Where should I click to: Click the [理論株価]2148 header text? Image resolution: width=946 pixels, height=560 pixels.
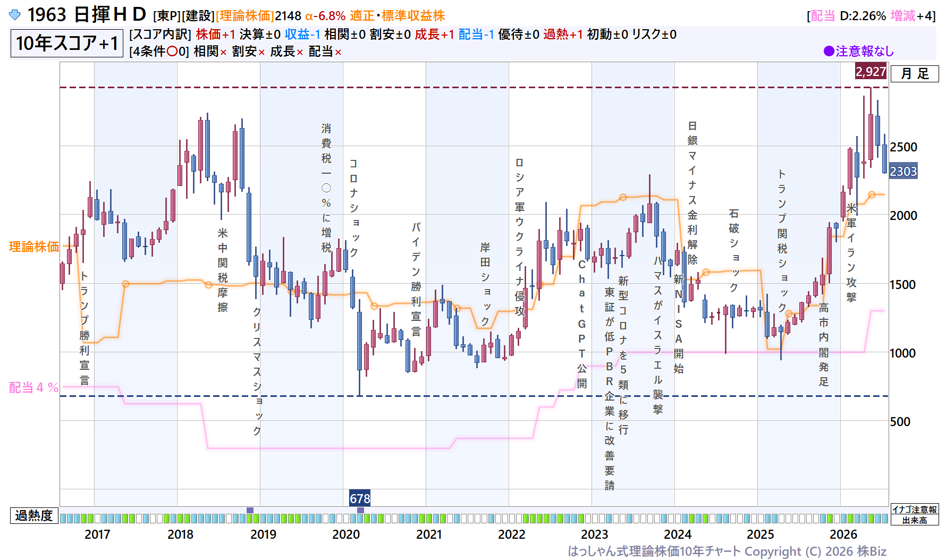[258, 16]
